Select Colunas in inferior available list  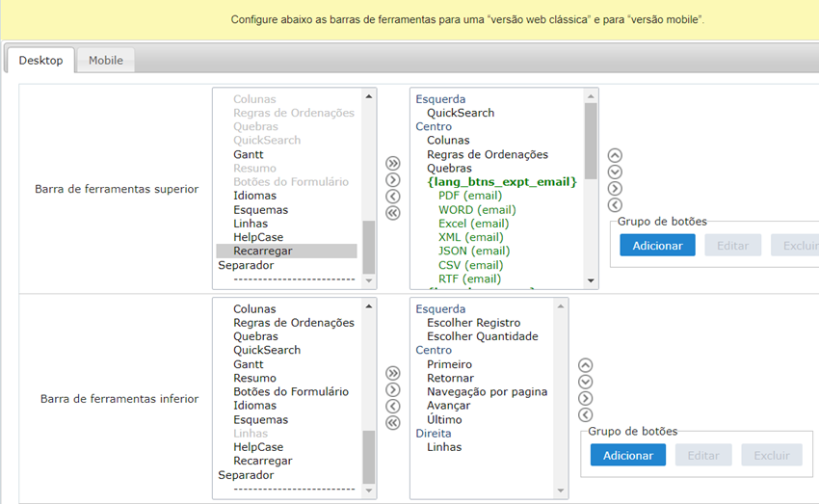[x=254, y=309]
